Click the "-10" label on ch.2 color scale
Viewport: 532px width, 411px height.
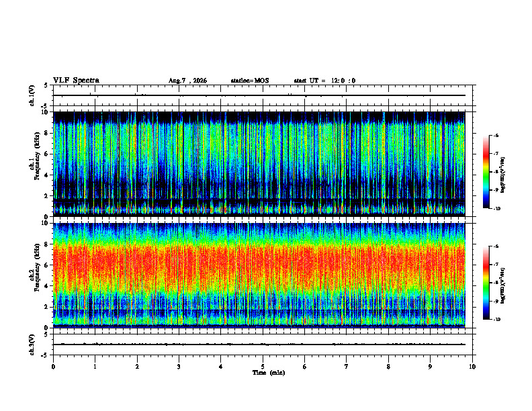tap(496, 320)
